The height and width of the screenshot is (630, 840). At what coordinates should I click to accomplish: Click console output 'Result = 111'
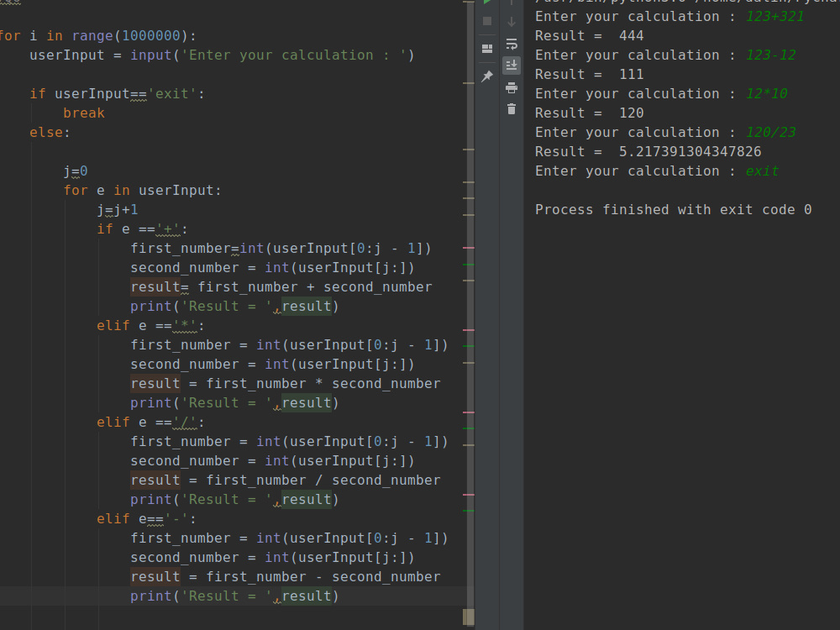(x=590, y=75)
